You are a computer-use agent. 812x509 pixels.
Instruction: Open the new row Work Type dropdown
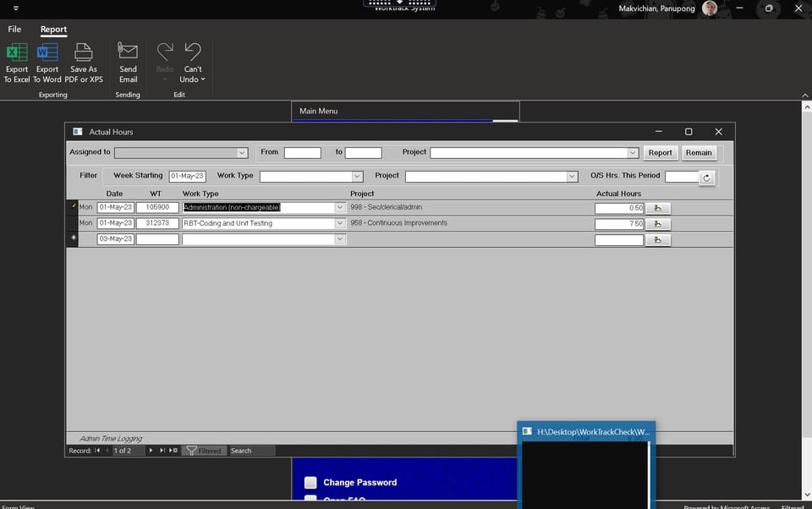coord(340,239)
